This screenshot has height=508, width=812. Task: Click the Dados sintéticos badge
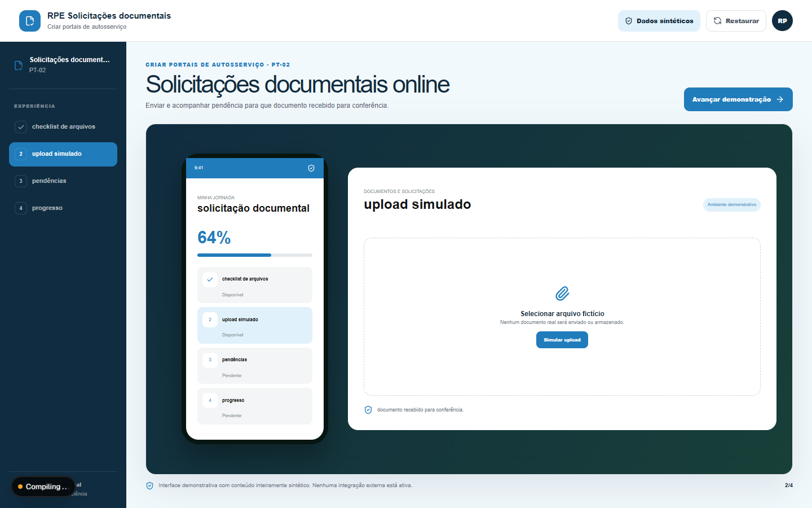pos(659,21)
